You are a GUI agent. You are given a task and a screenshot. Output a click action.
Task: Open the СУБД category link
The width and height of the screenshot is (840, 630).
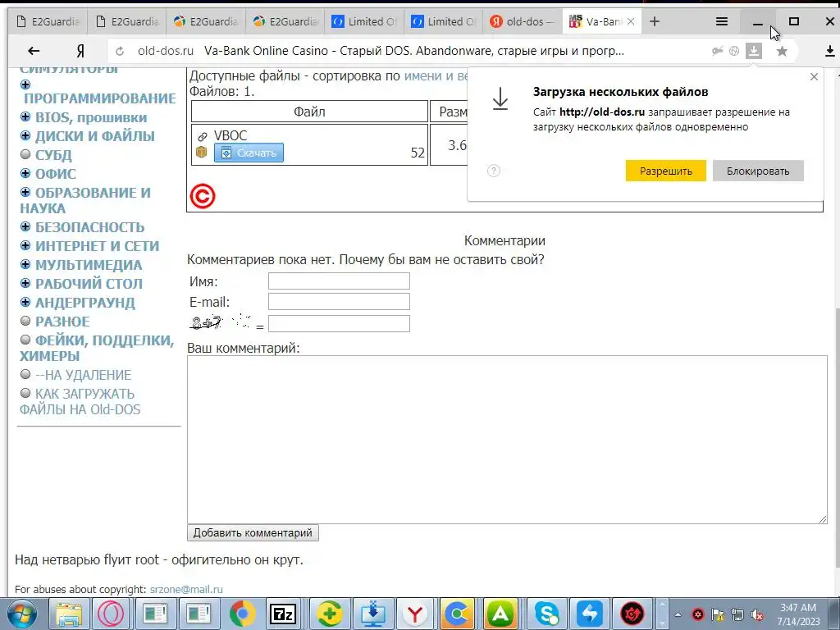(53, 155)
